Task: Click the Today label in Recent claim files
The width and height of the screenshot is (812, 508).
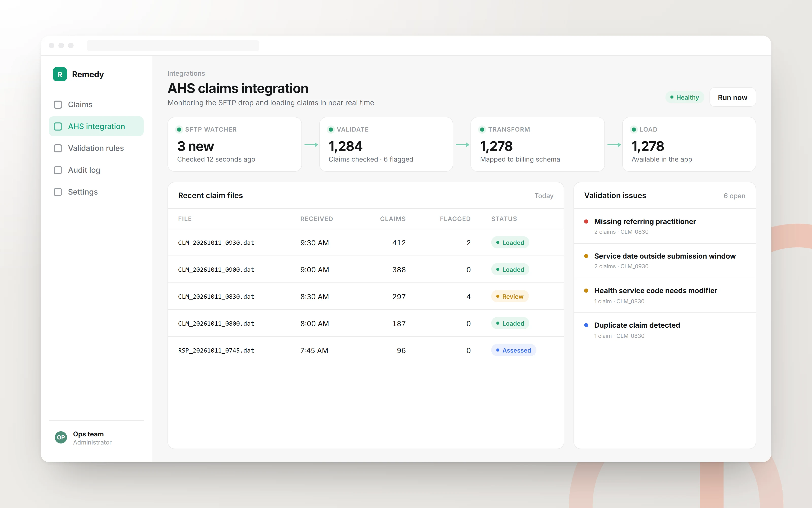Action: [x=544, y=196]
